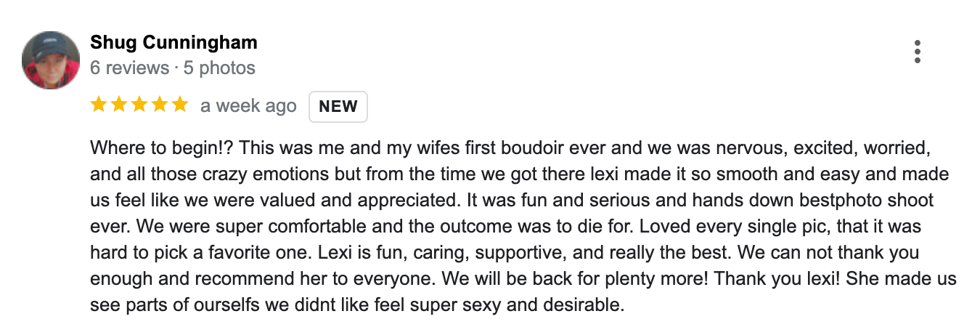The height and width of the screenshot is (327, 980).
Task: Click the second yellow rating star
Action: (x=119, y=105)
